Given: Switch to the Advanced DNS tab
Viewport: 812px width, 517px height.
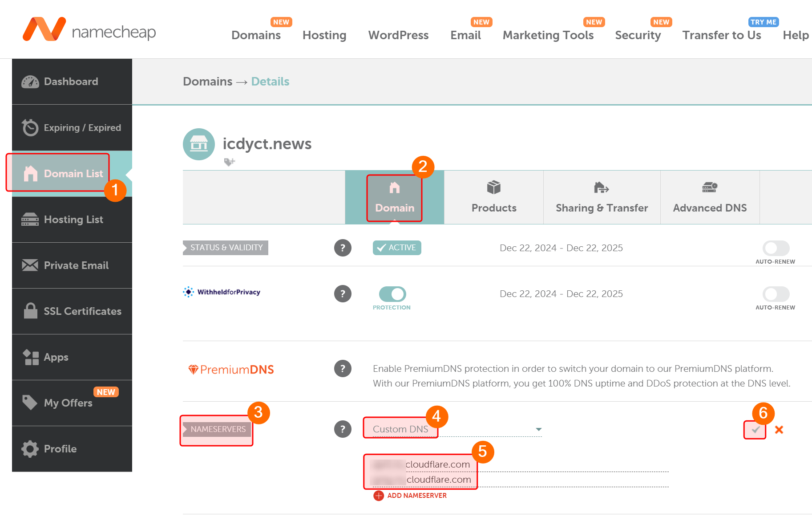Looking at the screenshot, I should [x=710, y=197].
